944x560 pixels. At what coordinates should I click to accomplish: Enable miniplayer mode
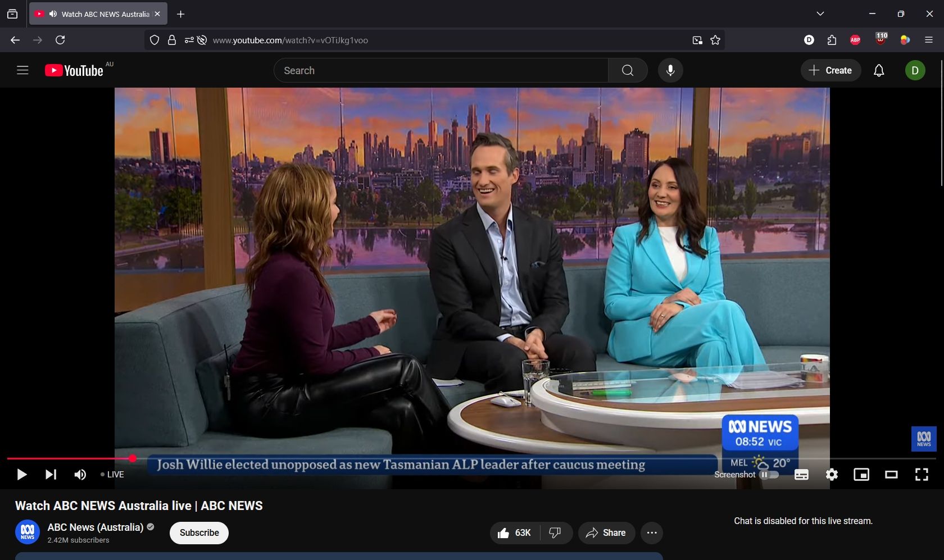coord(861,475)
